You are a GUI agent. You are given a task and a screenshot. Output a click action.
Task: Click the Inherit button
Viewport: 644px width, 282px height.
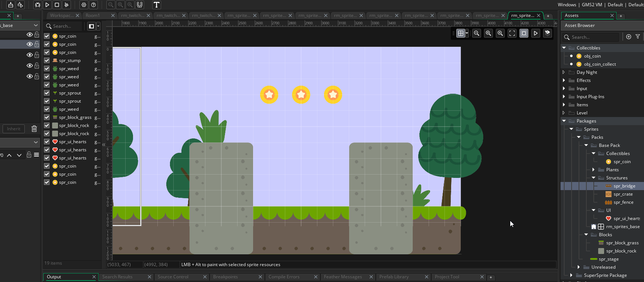coord(14,129)
